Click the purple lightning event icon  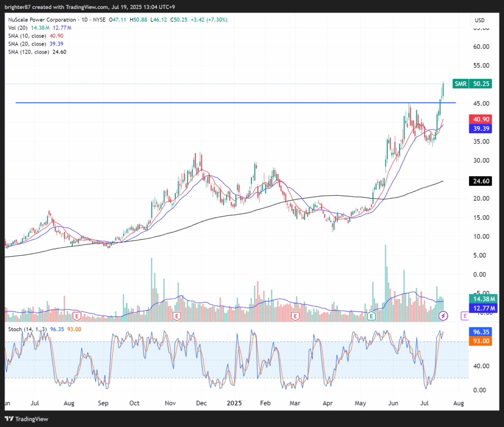click(443, 316)
